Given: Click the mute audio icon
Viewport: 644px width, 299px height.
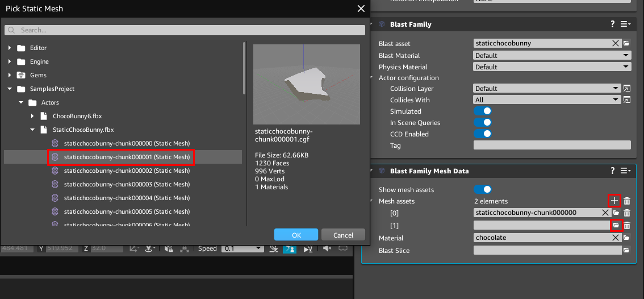Looking at the screenshot, I should [327, 248].
